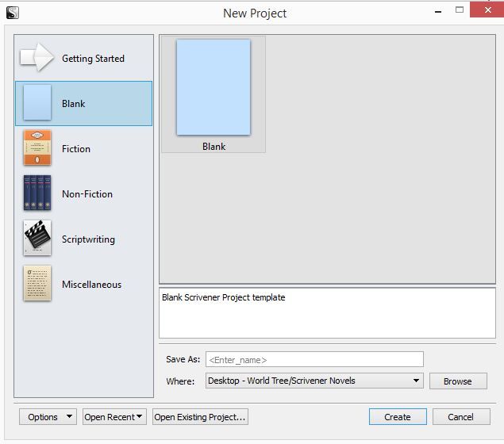Close the New Project window
The width and height of the screenshot is (504, 444).
[487, 10]
